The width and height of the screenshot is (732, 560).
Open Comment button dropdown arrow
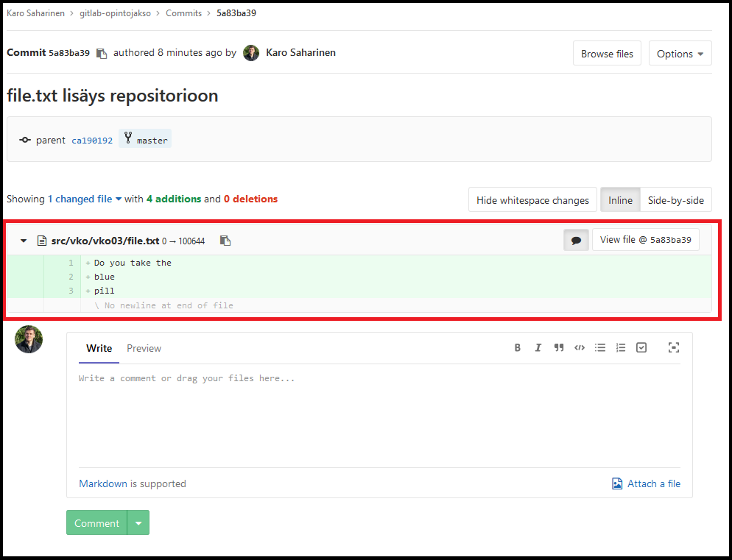coord(138,523)
